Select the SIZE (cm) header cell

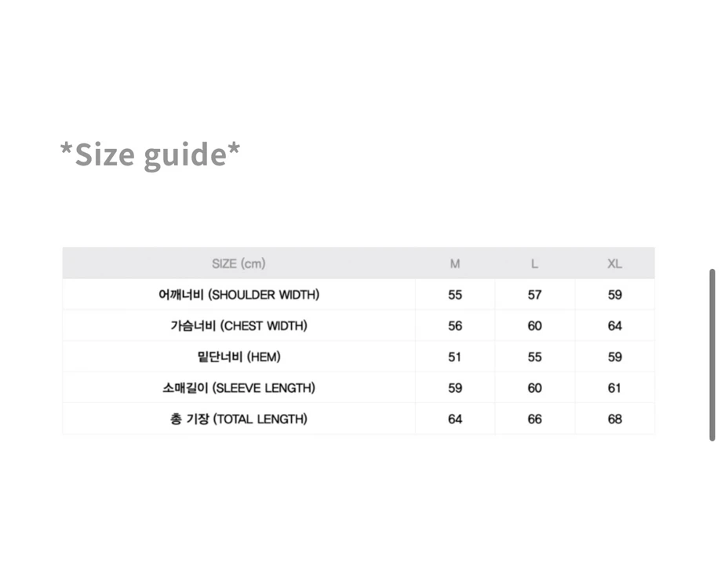[x=239, y=263]
